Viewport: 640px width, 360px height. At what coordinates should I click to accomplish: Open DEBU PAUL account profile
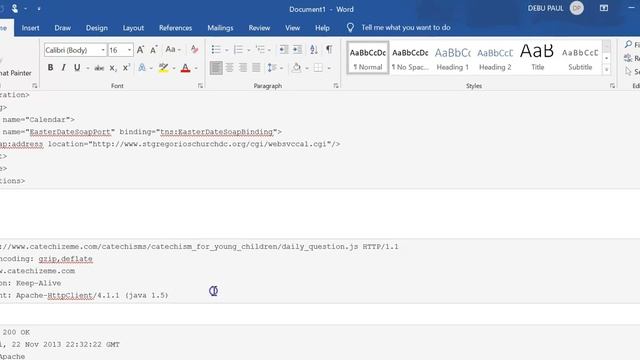(556, 8)
